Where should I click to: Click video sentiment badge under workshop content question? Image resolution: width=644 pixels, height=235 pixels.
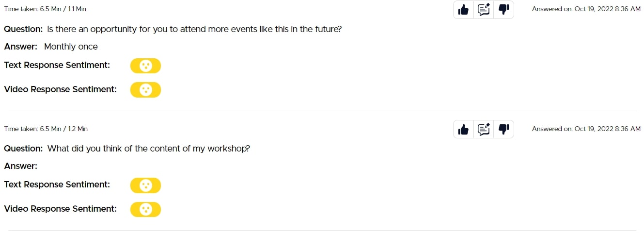pos(145,209)
